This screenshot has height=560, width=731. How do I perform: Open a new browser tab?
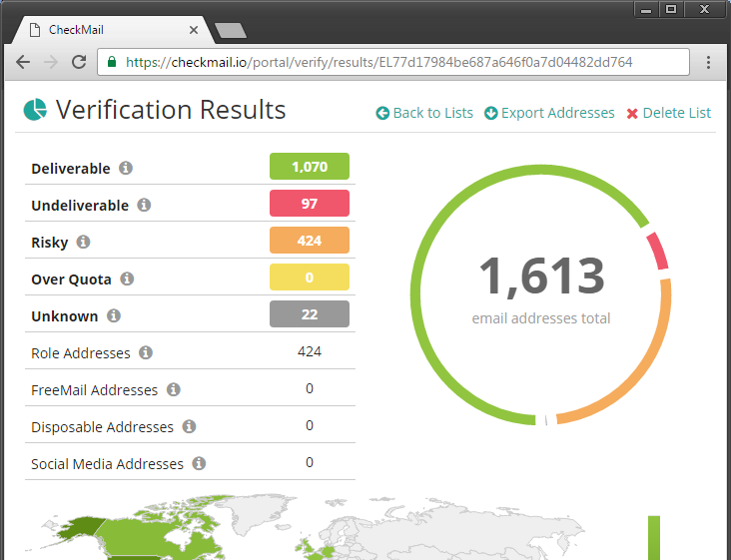click(230, 31)
